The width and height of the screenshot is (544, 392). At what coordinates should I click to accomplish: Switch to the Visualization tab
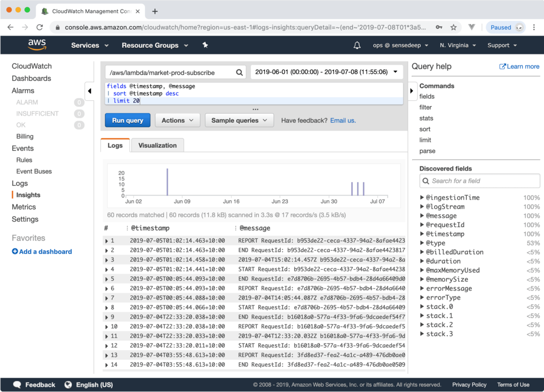(x=157, y=146)
